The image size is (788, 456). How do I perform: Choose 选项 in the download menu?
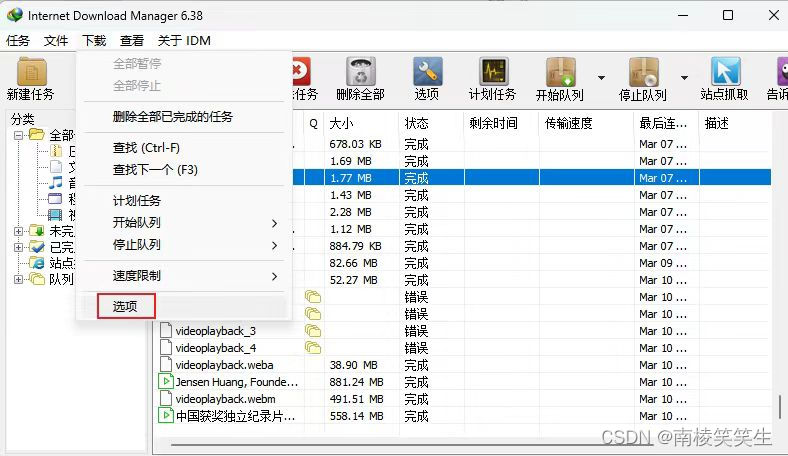coord(126,306)
